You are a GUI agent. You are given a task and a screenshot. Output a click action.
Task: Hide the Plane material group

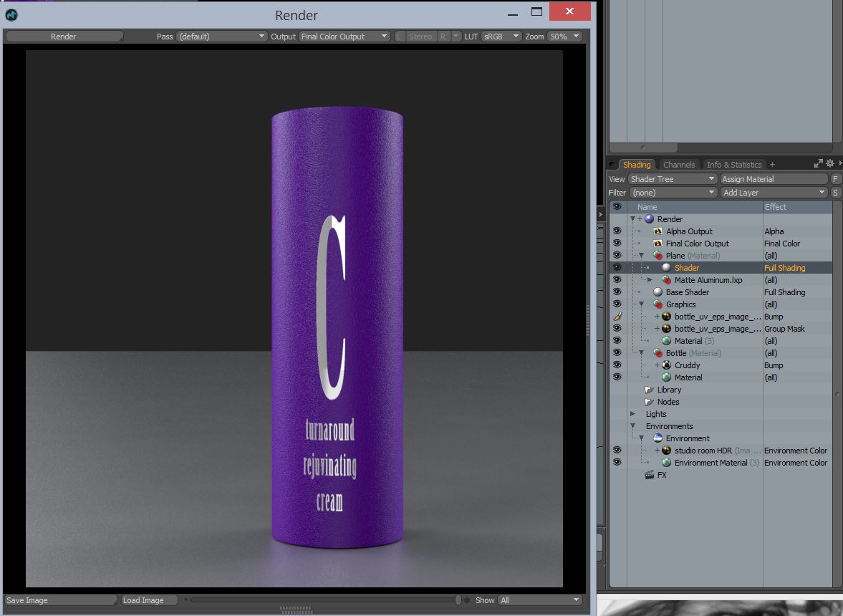click(x=617, y=256)
